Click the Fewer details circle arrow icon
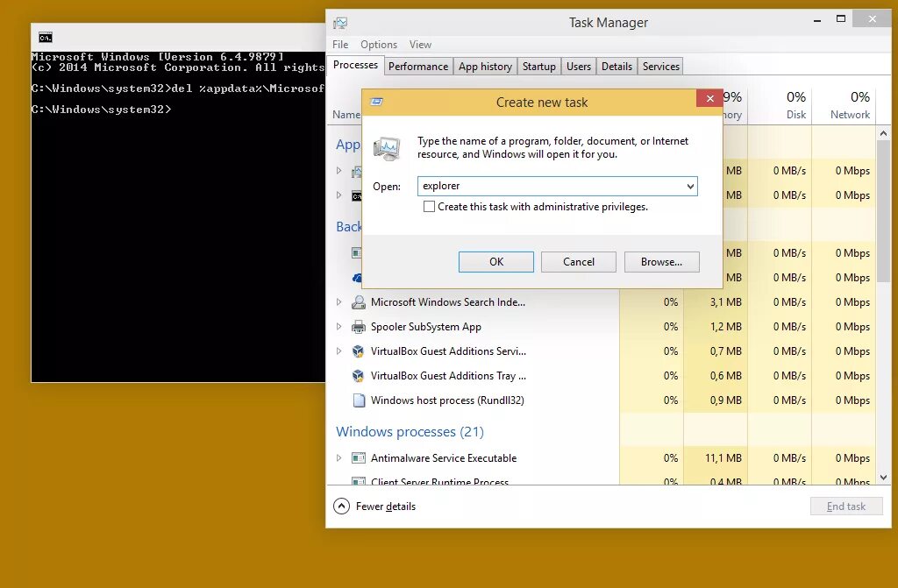Screen dimensions: 898x588 (341, 507)
